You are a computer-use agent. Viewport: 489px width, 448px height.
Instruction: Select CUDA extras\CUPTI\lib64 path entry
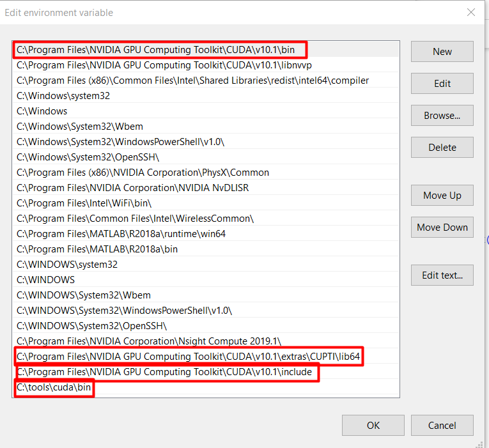206,357
